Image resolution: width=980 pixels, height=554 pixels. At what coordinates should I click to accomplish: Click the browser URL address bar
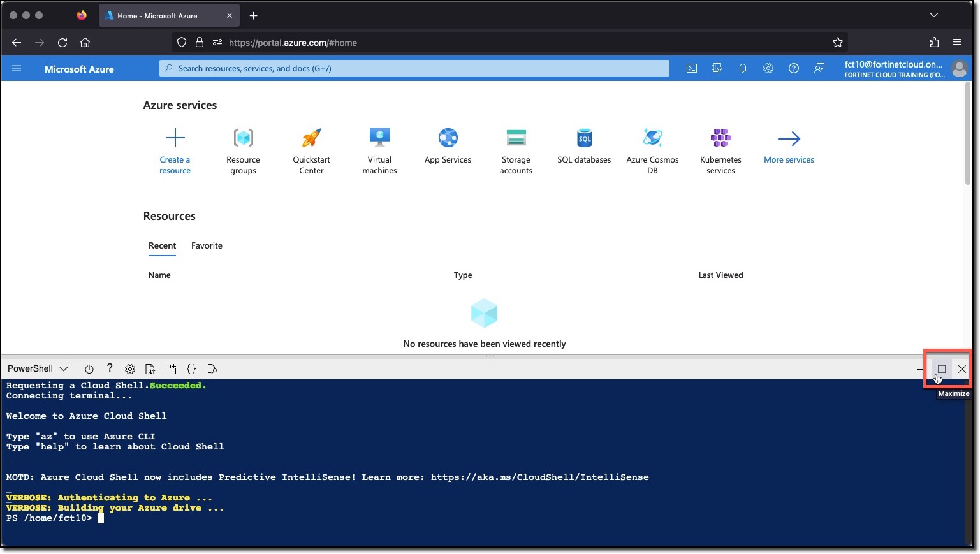coord(510,43)
